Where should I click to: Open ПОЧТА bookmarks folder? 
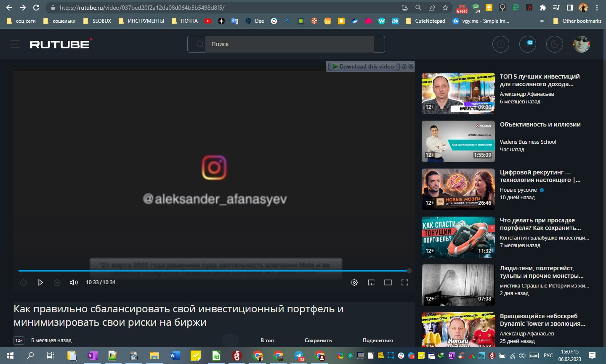pyautogui.click(x=185, y=21)
